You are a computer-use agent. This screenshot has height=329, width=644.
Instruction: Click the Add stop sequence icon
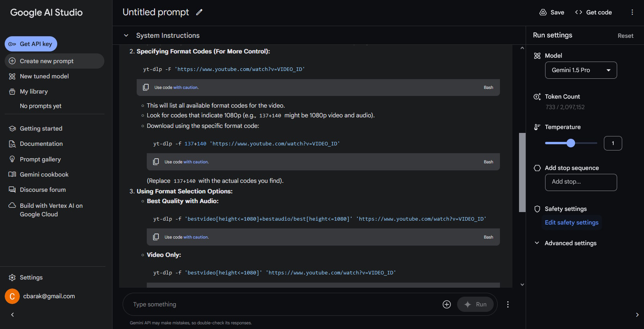pos(537,168)
